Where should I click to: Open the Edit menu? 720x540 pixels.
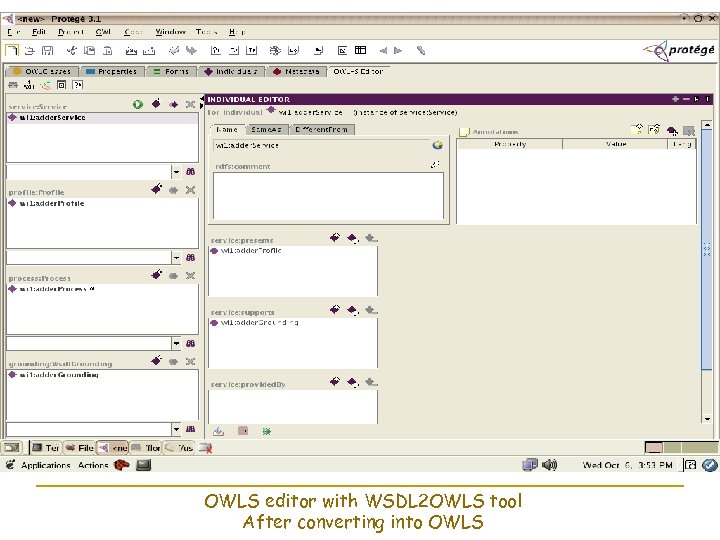[39, 32]
